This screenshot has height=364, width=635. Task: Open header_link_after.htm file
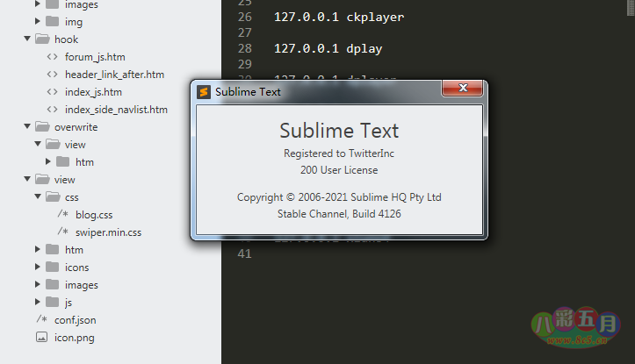point(114,75)
